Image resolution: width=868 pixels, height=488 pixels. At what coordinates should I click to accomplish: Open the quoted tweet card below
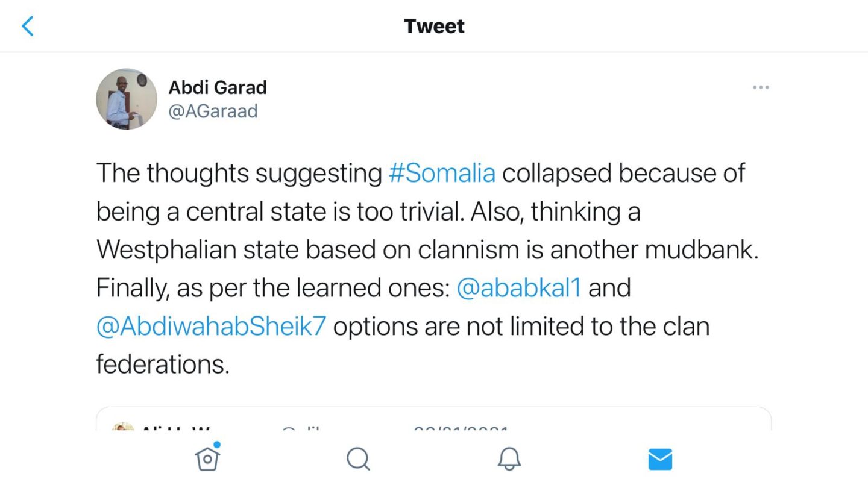[434, 421]
